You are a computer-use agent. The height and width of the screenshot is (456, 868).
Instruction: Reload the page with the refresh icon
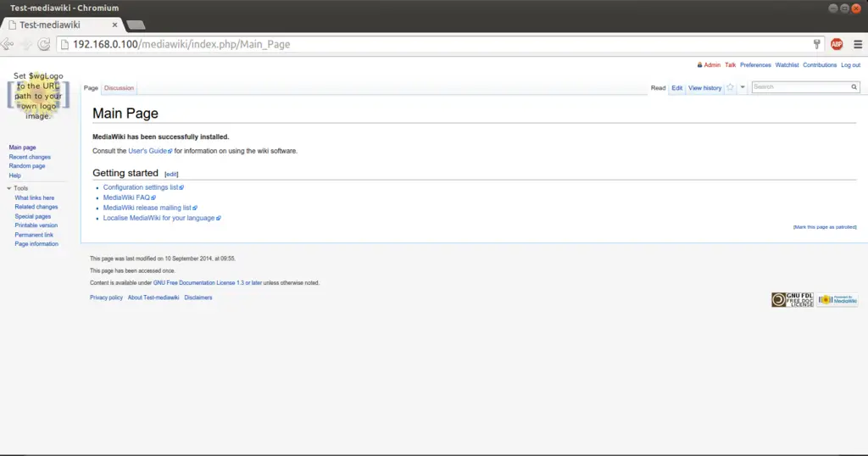click(44, 44)
